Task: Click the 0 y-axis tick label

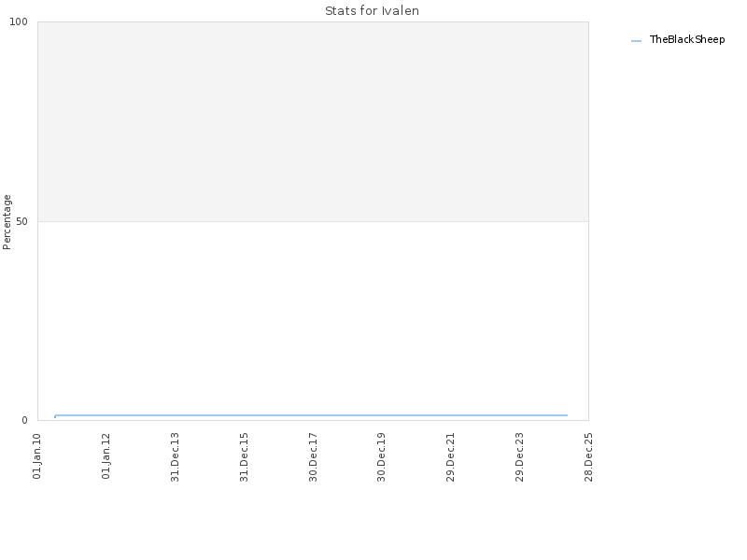Action: (x=25, y=421)
